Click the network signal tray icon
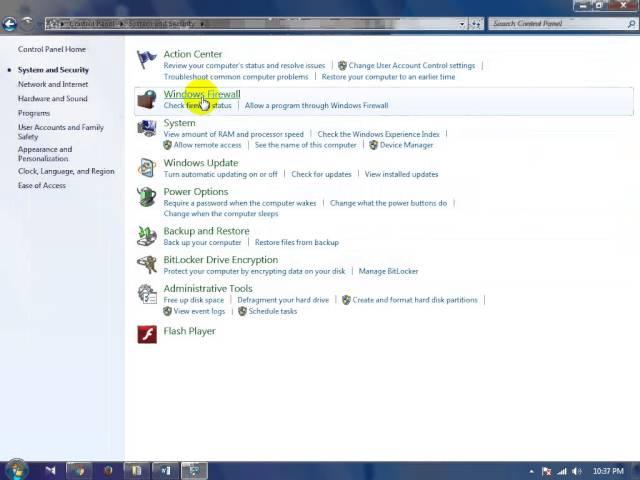This screenshot has height=480, width=640. pos(562,471)
